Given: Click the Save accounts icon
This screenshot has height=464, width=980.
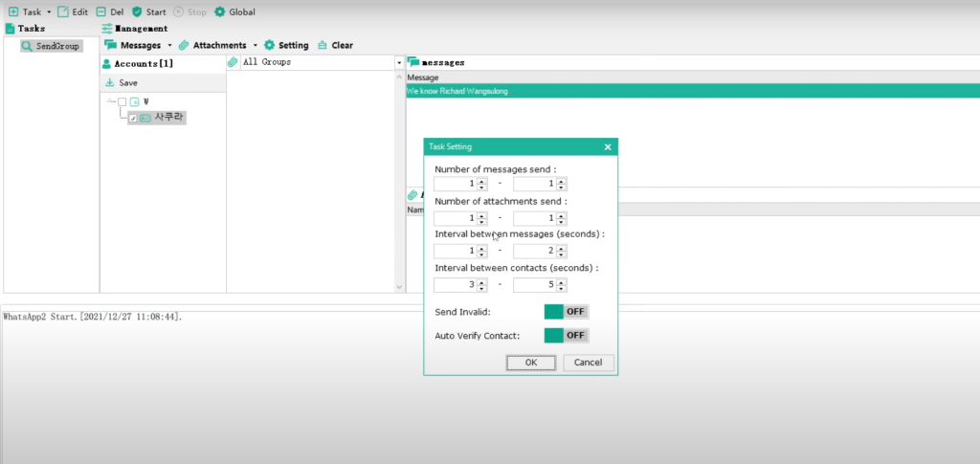Looking at the screenshot, I should coord(110,83).
